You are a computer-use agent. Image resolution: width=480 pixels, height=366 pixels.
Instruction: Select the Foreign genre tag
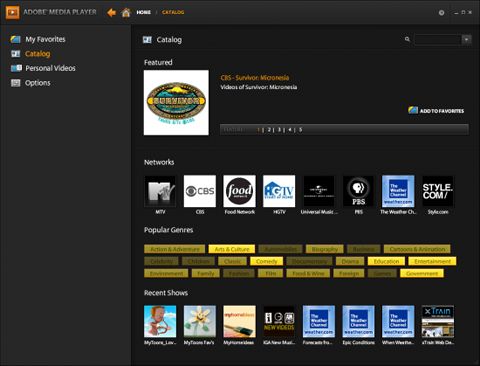(x=349, y=273)
